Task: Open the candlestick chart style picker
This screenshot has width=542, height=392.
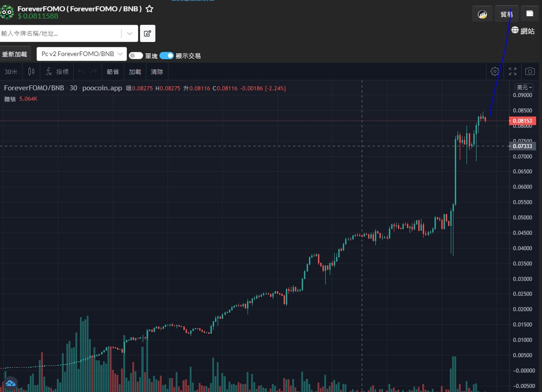Action: pos(31,71)
